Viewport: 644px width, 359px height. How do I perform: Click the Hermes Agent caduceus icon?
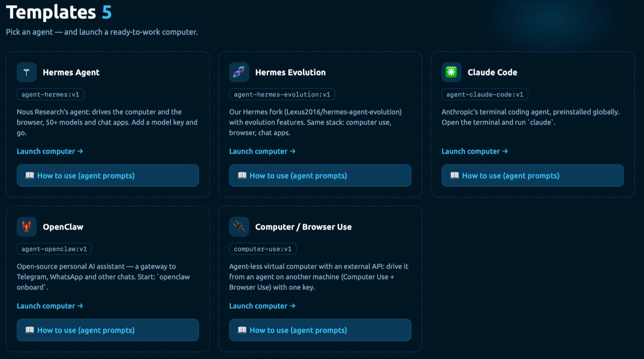27,72
